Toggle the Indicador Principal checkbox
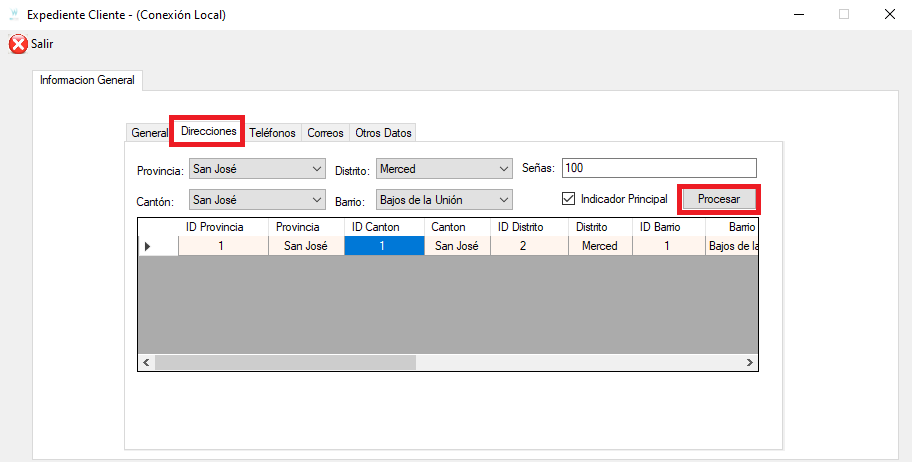The width and height of the screenshot is (912, 462). [568, 199]
